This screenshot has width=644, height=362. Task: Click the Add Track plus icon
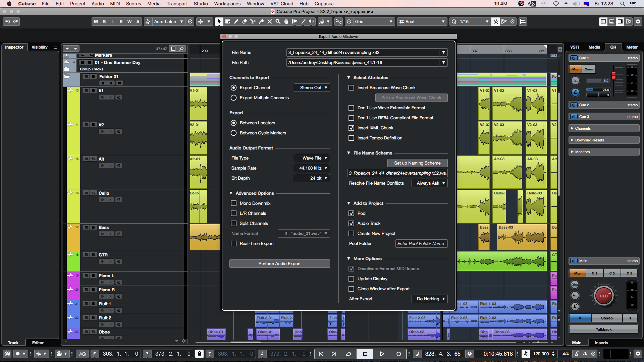(67, 49)
